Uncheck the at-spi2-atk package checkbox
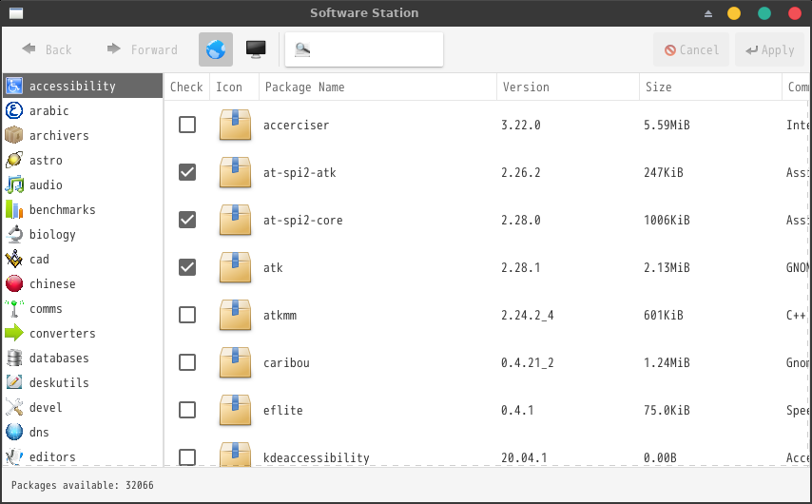Screen dimensions: 812x504 187,172
